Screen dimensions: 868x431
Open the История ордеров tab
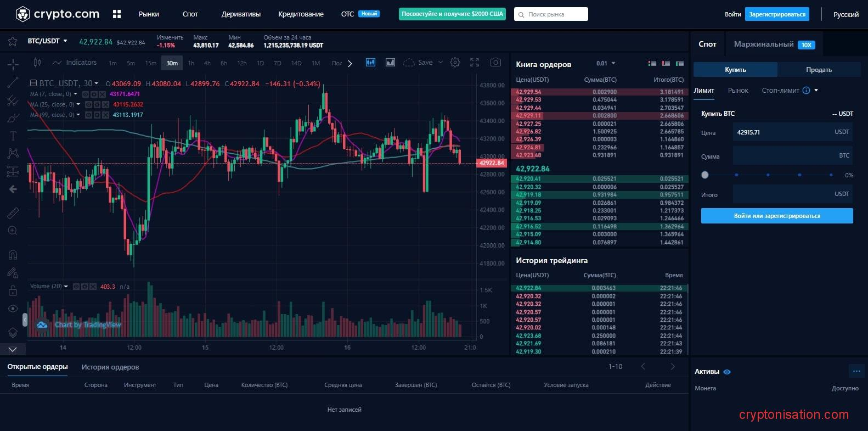(x=110, y=367)
